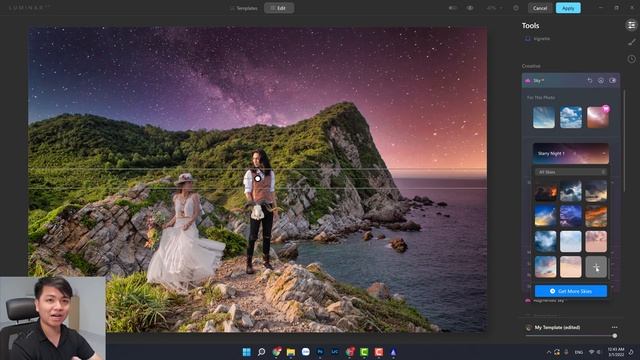Toggle before/after comparison slider icon
This screenshot has width=640, height=360.
[x=453, y=8]
